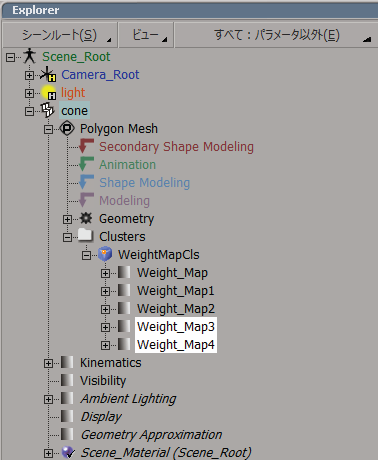Click the Kinematics property icon

[x=67, y=362]
